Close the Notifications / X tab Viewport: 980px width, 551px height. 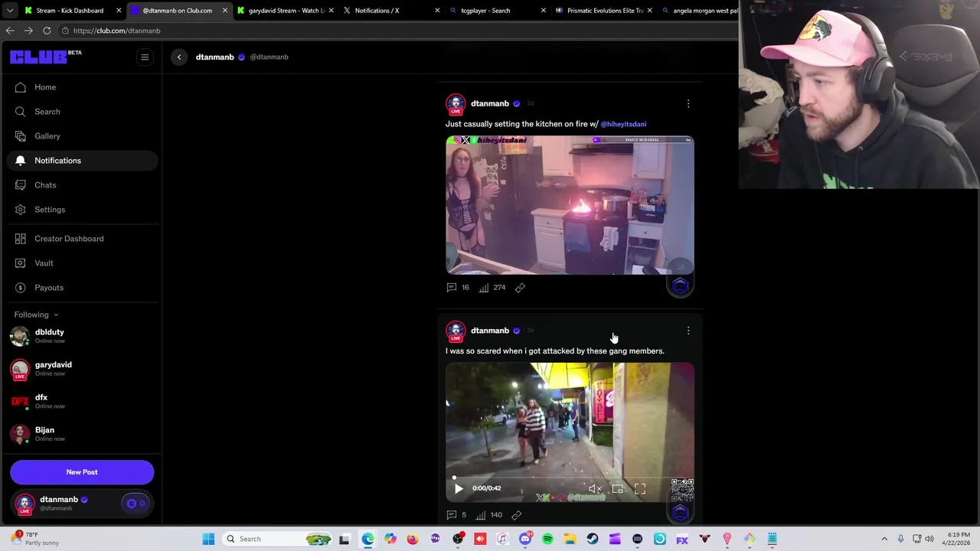[437, 11]
